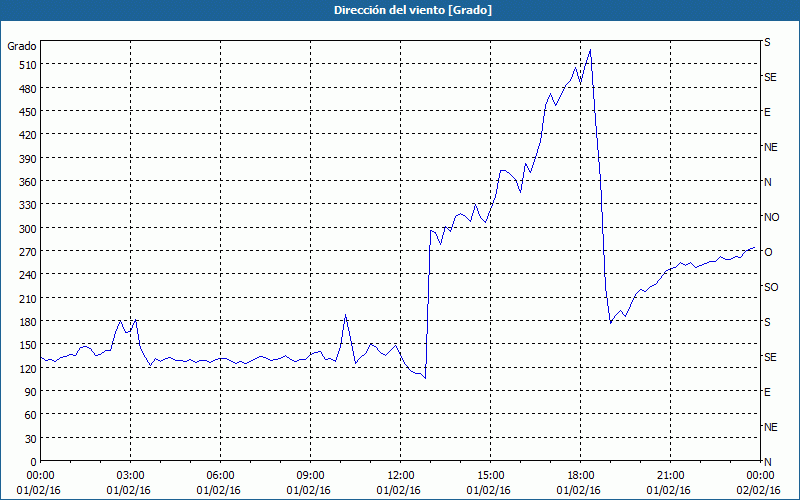Click the 'NO' compass label on the right axis
Viewport: 800px width, 500px height.
[x=771, y=217]
